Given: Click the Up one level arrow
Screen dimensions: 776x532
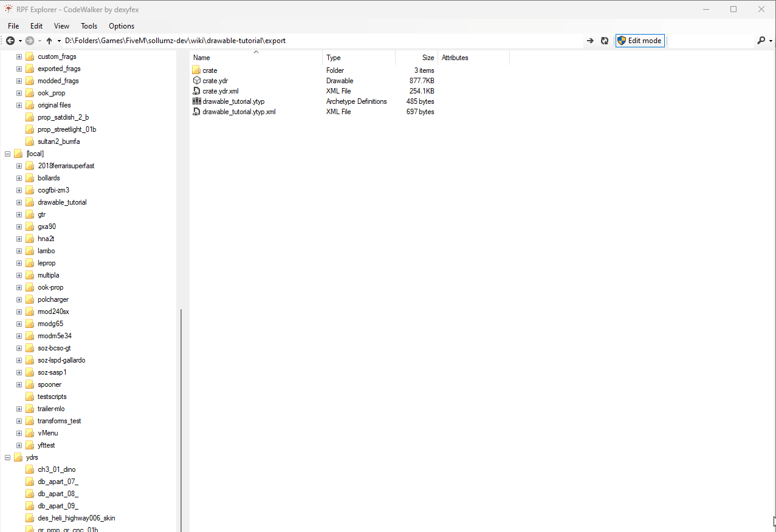Looking at the screenshot, I should pyautogui.click(x=49, y=41).
